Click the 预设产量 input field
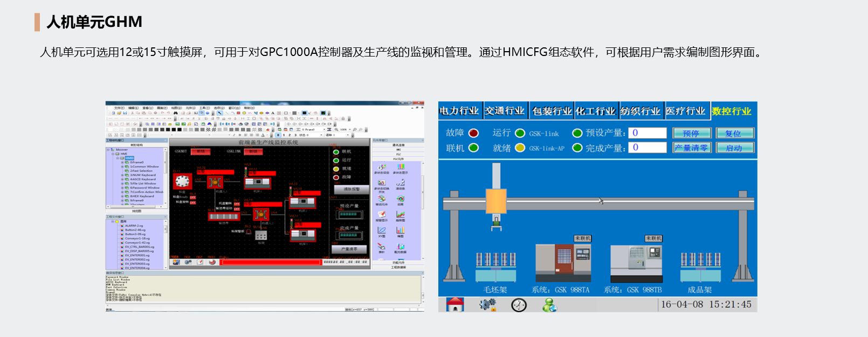Screen dimensions: 868x337 pos(647,133)
